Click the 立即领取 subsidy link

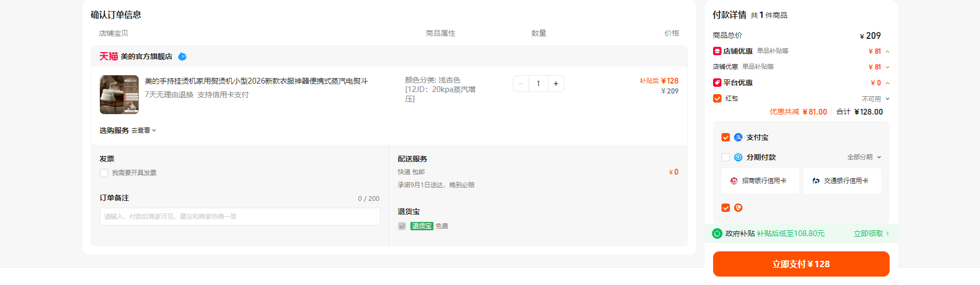pyautogui.click(x=871, y=233)
